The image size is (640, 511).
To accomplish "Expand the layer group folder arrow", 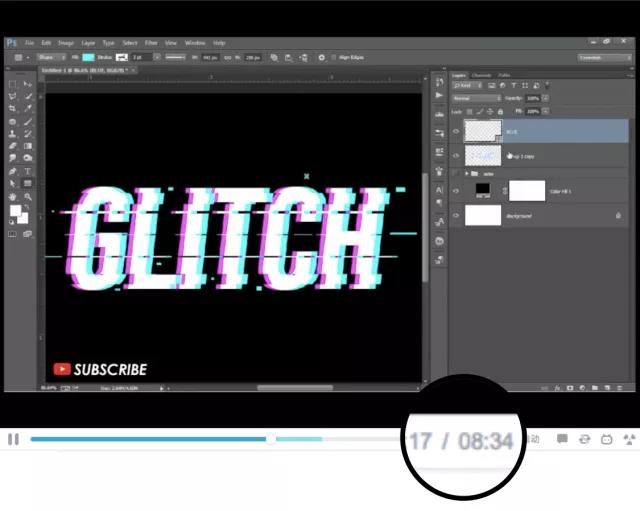I will pos(467,174).
